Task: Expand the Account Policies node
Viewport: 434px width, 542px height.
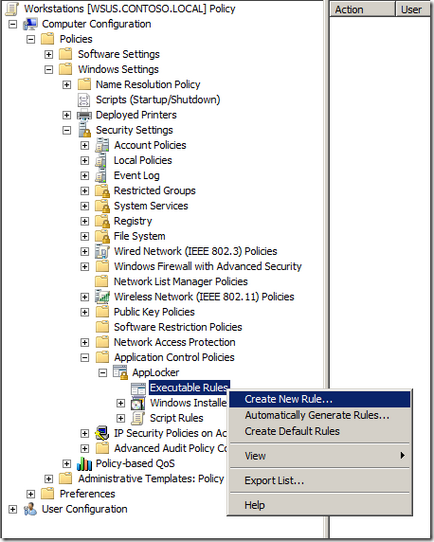Action: 85,146
